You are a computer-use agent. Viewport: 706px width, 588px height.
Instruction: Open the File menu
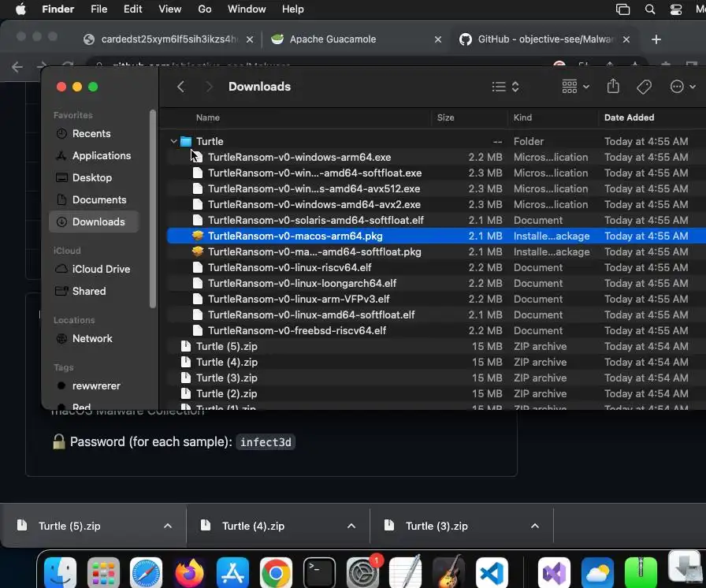point(98,9)
